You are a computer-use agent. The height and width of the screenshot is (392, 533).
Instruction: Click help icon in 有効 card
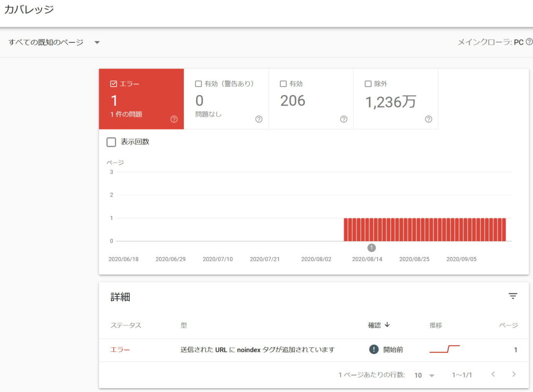(x=344, y=119)
